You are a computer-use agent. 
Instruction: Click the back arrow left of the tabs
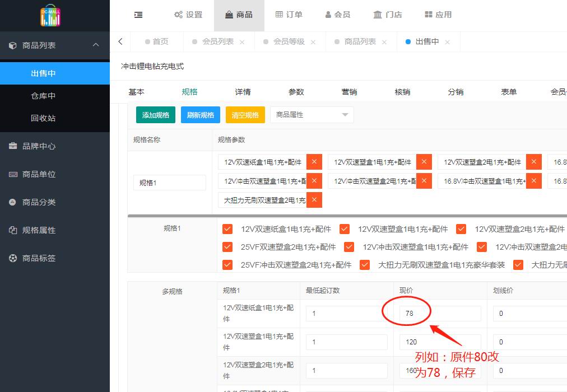click(120, 41)
